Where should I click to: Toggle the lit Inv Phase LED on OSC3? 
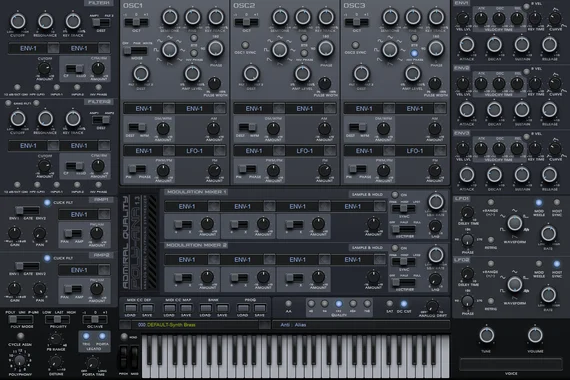point(414,53)
